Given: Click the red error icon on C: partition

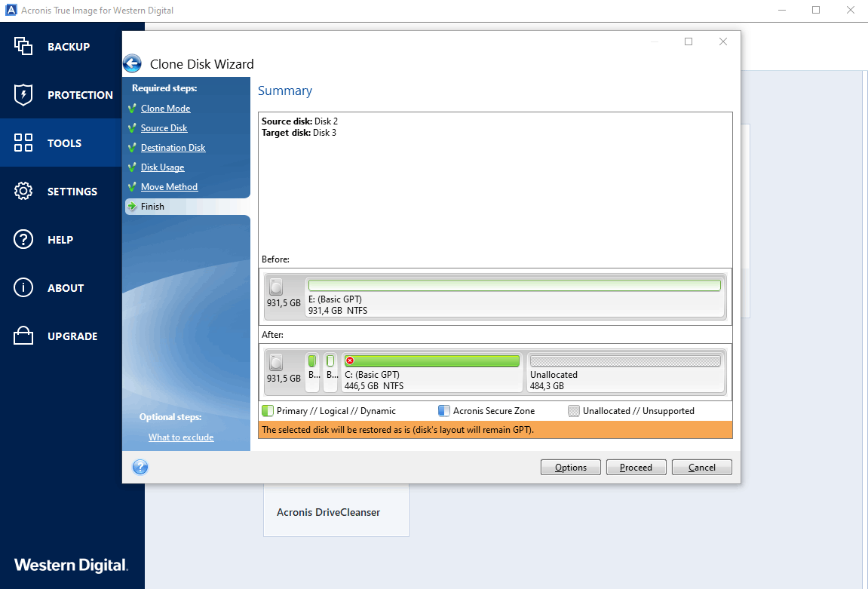Looking at the screenshot, I should tap(350, 360).
